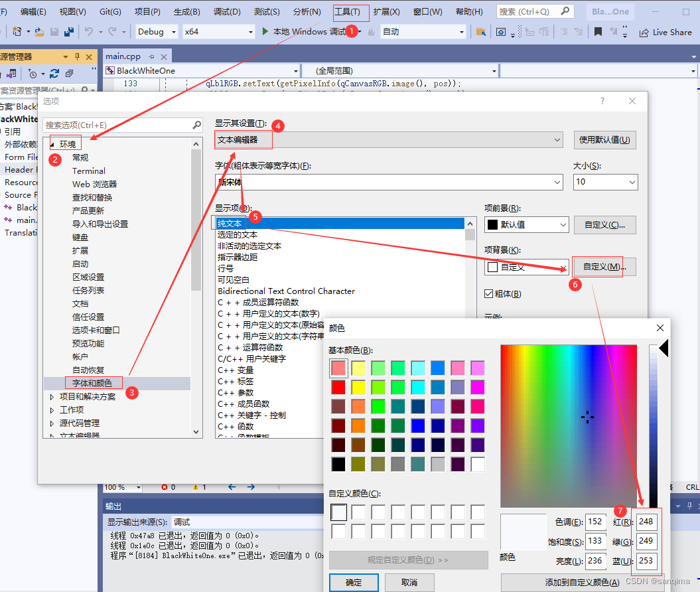Click the 色调(E) value field showing 152
This screenshot has width=700, height=592.
click(x=596, y=522)
